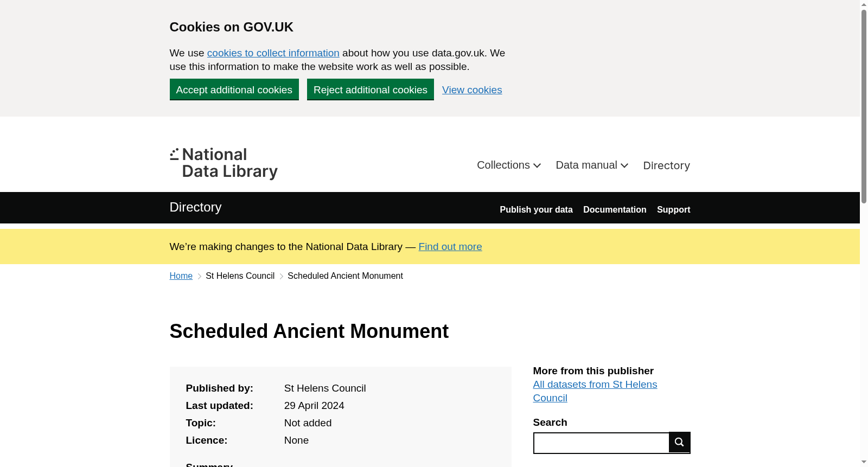
Task: Open Directory in the top navigation
Action: (x=666, y=165)
